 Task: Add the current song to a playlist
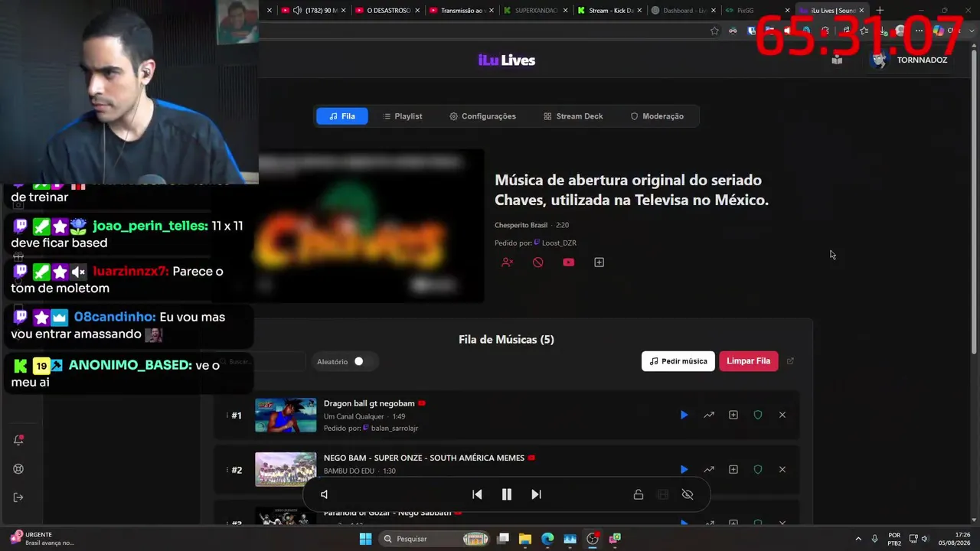599,262
